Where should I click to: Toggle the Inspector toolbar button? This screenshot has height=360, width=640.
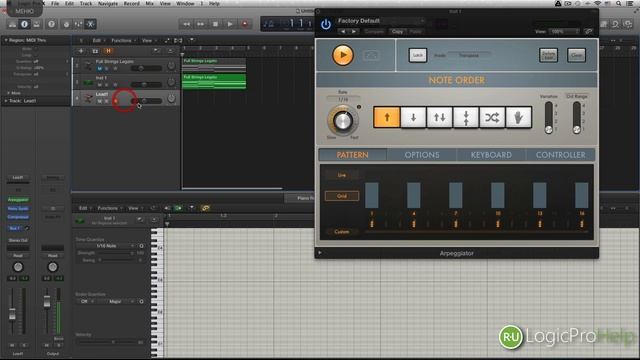coord(24,24)
